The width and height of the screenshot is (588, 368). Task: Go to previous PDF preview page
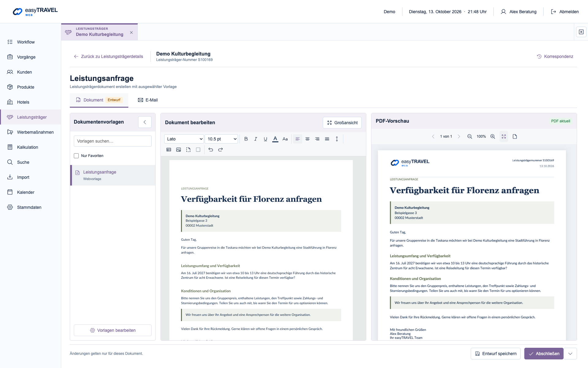pos(433,136)
